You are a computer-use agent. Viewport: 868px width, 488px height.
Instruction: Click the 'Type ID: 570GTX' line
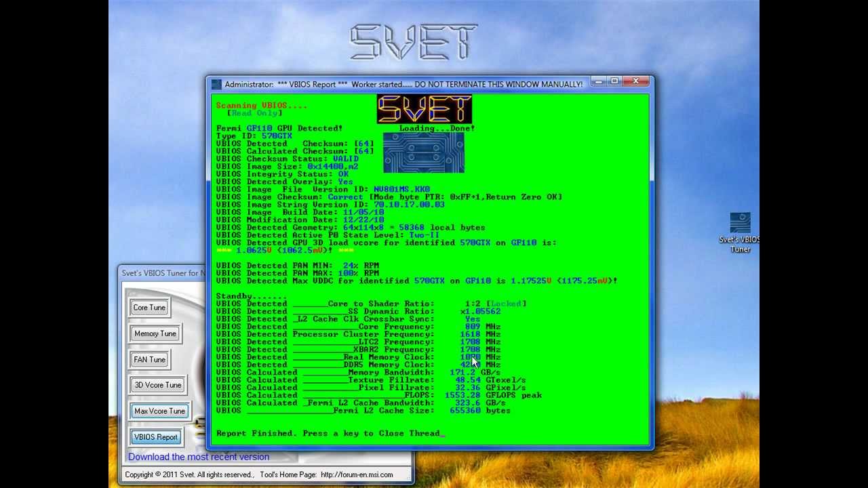click(x=254, y=136)
